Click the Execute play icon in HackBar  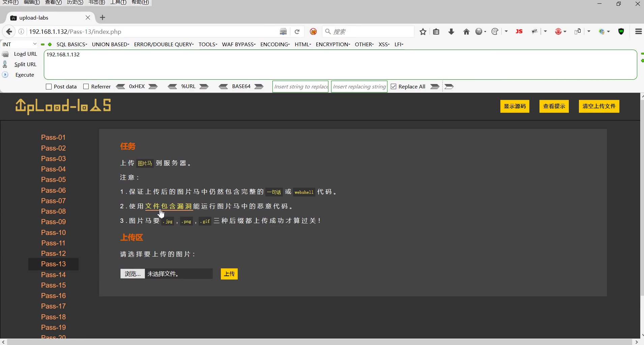(x=5, y=75)
